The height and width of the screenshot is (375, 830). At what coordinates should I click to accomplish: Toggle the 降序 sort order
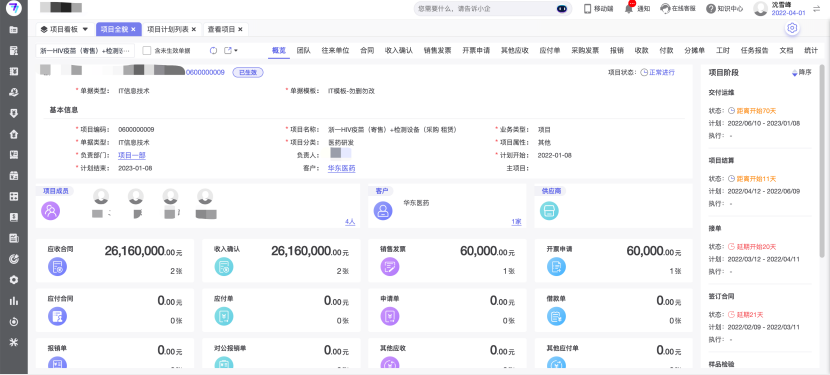point(801,73)
